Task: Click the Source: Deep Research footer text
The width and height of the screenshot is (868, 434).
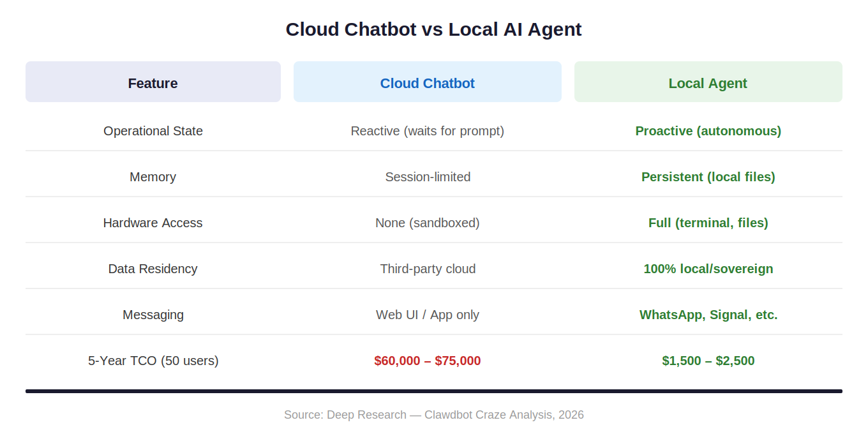Action: point(434,415)
